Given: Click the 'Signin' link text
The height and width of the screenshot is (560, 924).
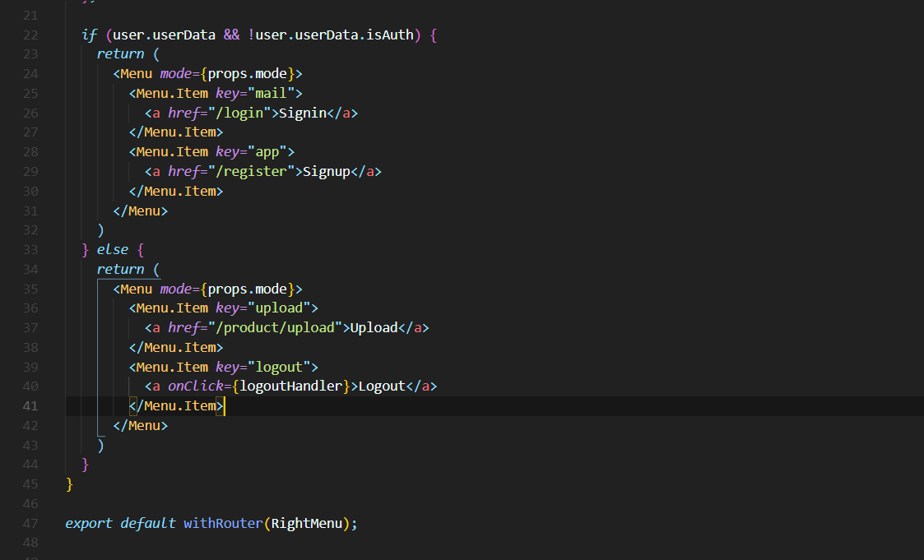Looking at the screenshot, I should tap(303, 113).
